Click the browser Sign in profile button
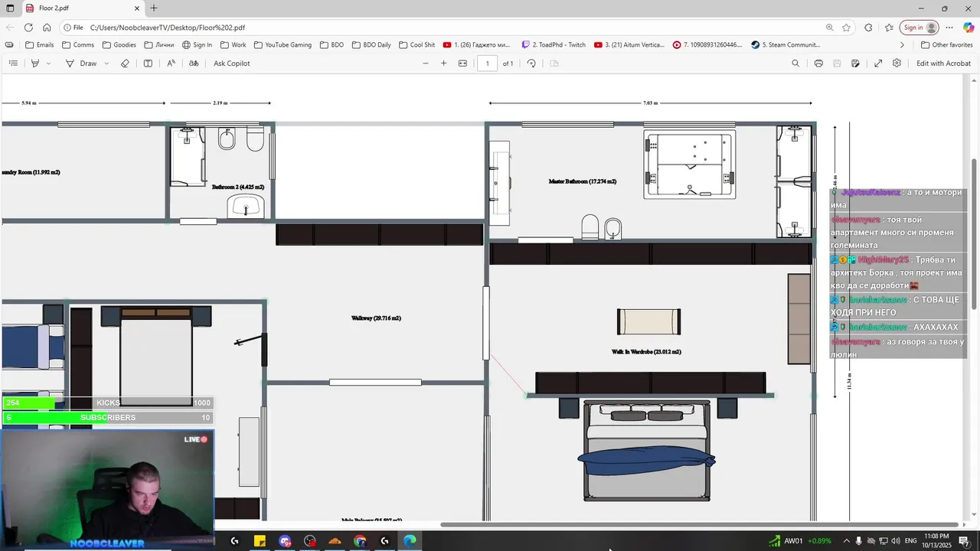Image resolution: width=980 pixels, height=551 pixels. [920, 28]
